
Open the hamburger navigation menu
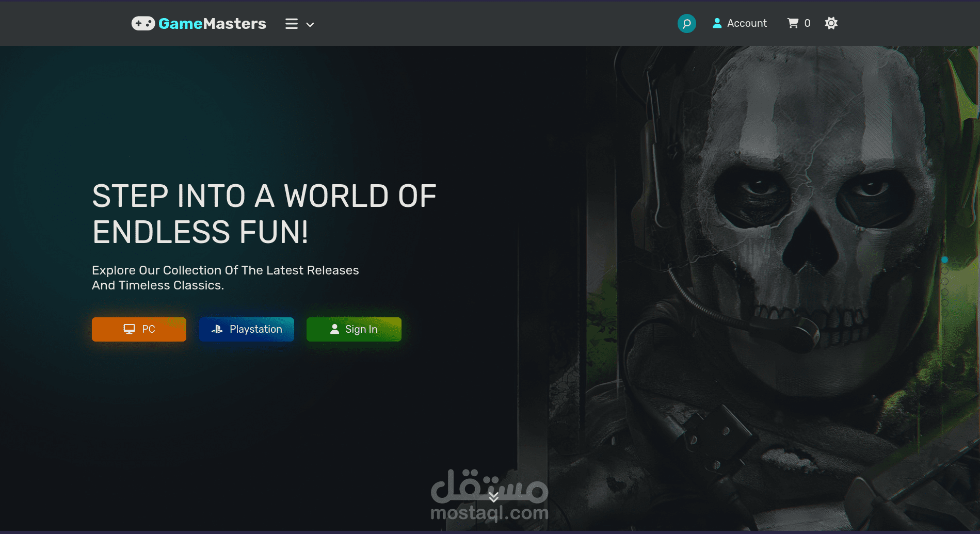point(291,23)
